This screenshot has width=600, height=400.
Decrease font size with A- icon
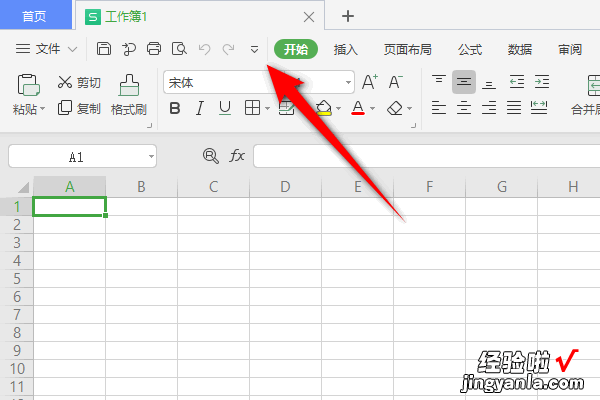[395, 82]
